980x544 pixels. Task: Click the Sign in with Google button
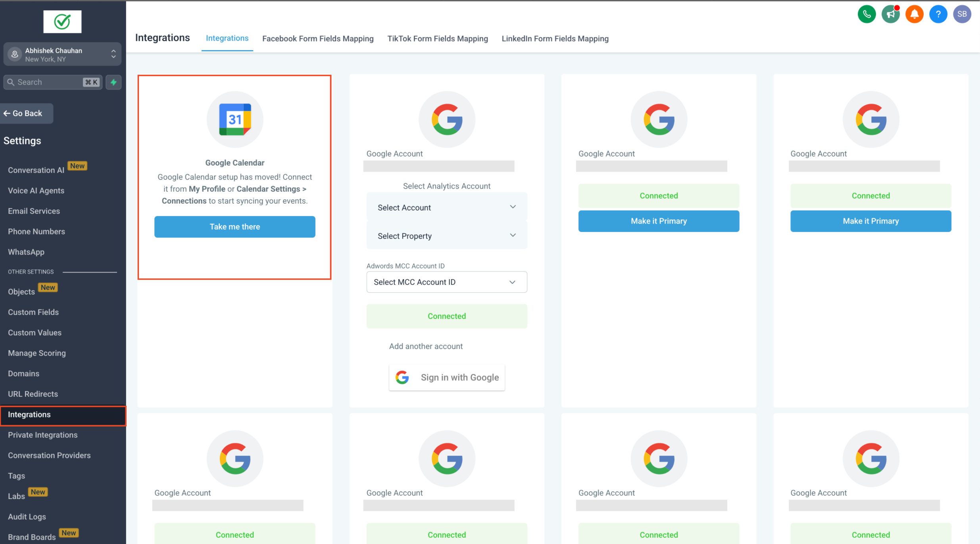[x=446, y=377]
